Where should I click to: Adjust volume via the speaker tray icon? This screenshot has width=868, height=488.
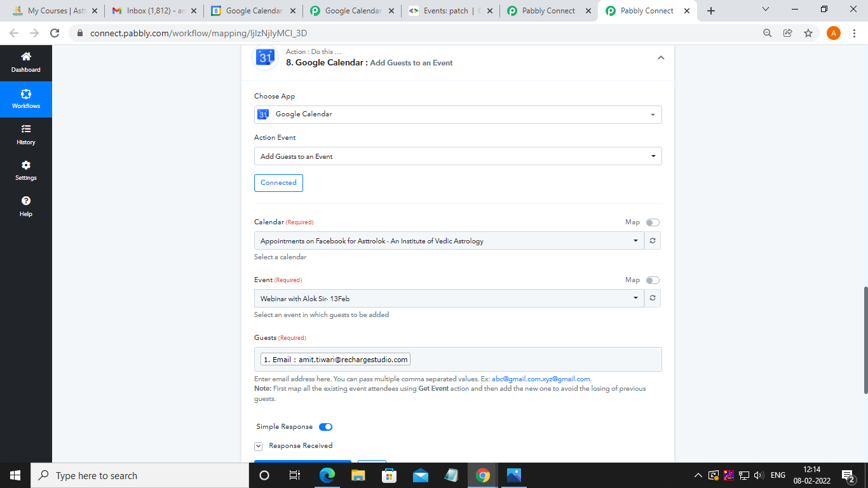[758, 475]
